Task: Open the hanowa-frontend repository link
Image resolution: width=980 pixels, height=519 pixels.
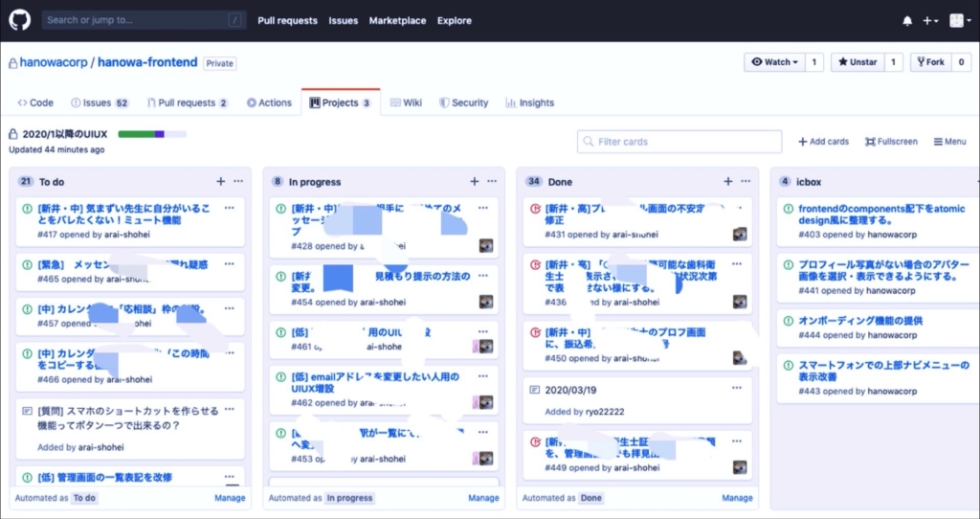Action: point(147,62)
